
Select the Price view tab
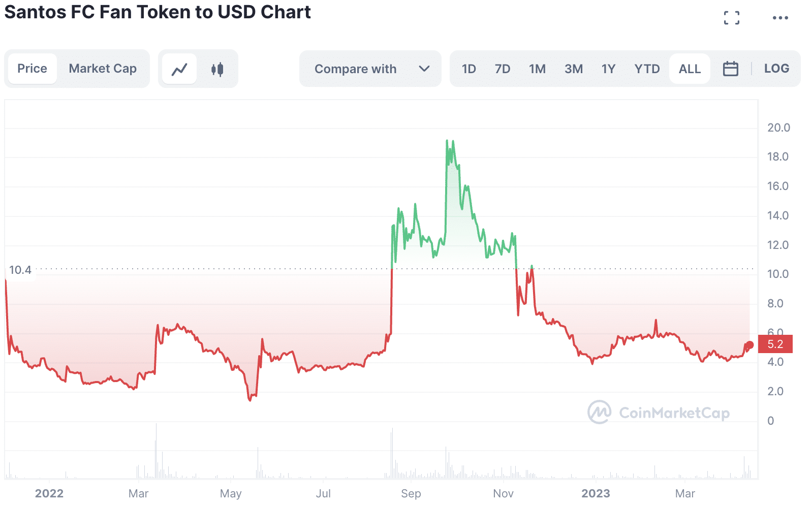[32, 69]
